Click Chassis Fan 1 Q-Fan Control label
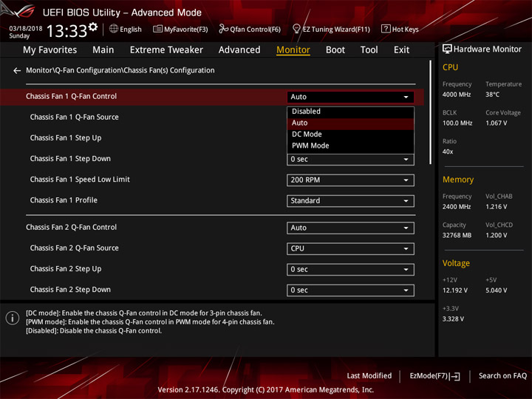 point(71,96)
